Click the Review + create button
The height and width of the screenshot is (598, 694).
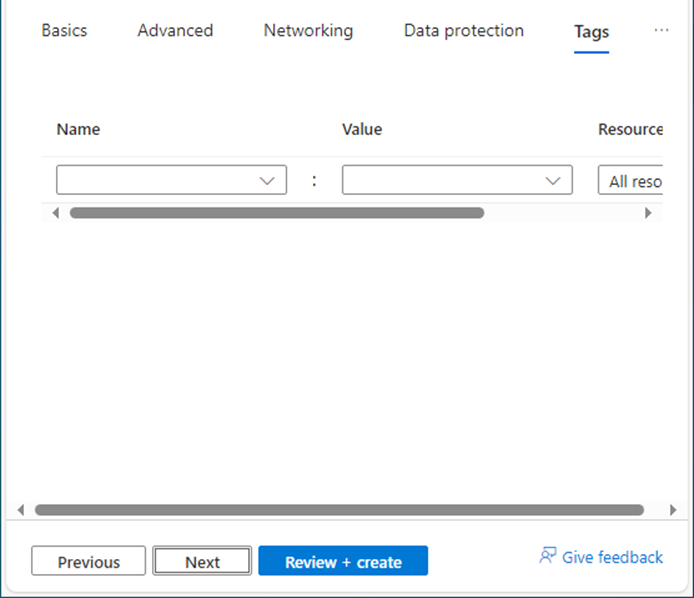click(x=343, y=561)
